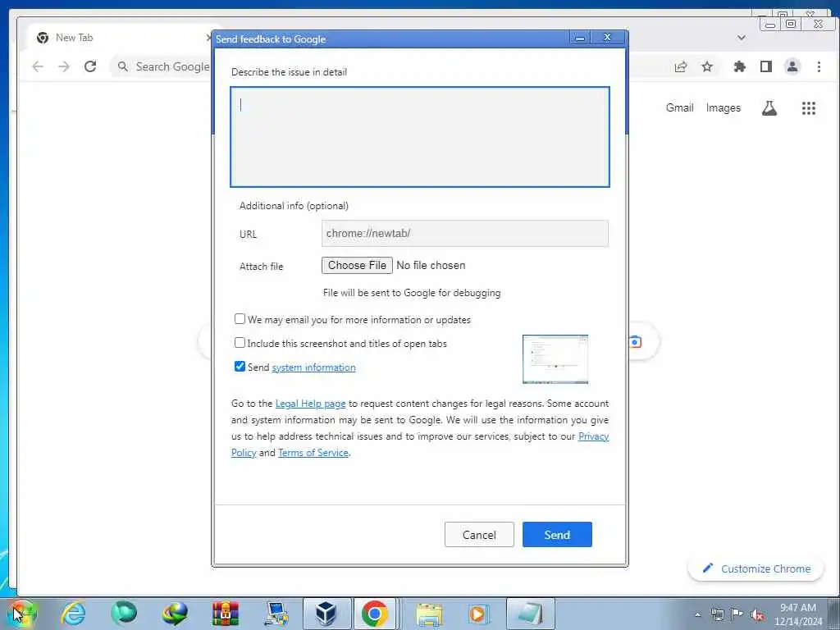The width and height of the screenshot is (840, 630).
Task: Click the issue description text area
Action: click(420, 137)
